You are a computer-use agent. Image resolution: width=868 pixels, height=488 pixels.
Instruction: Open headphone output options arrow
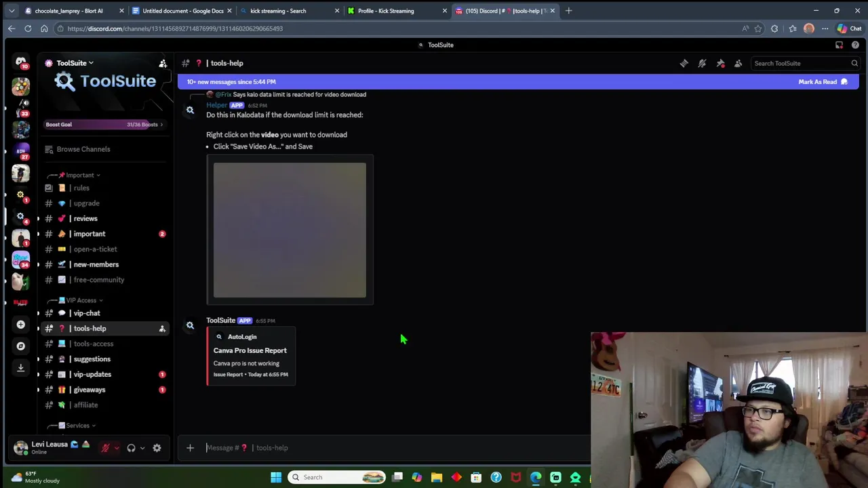click(x=142, y=448)
